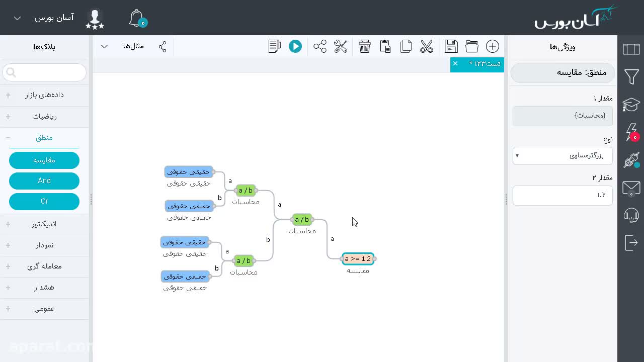Click the wrench and screwdriver settings icon

pos(341,46)
